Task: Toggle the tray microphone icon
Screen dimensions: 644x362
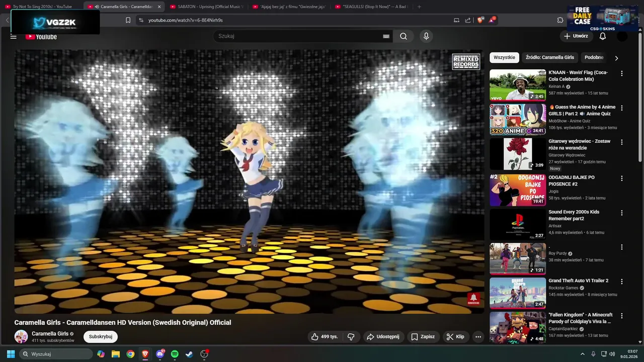Action: 593,354
